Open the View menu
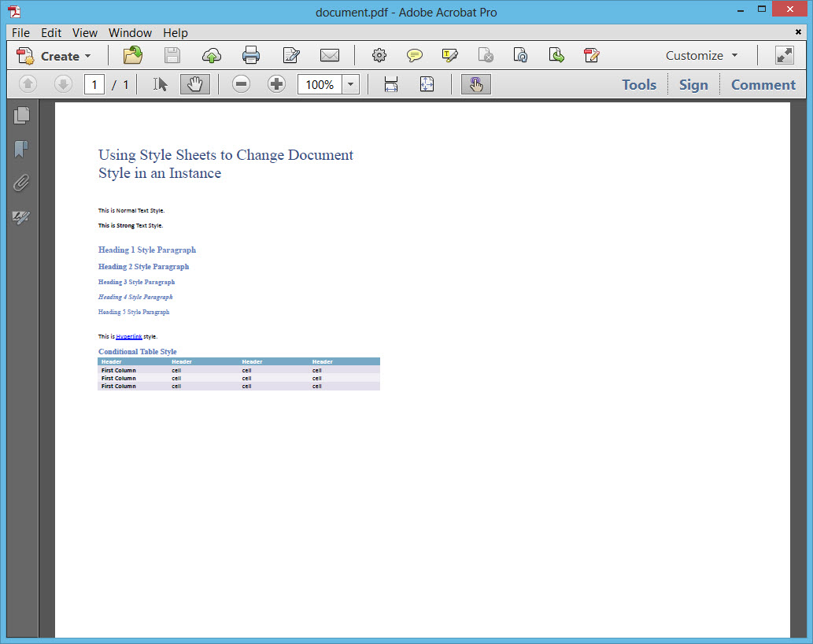 [85, 32]
